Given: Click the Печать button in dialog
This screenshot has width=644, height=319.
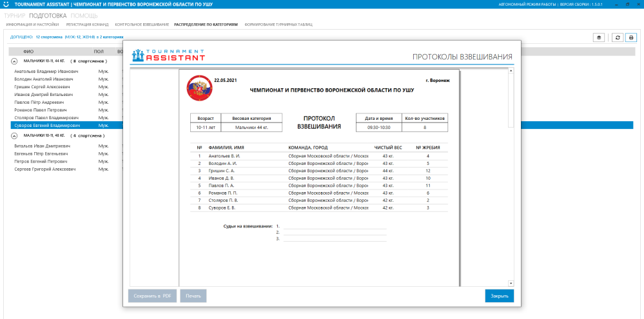Looking at the screenshot, I should (193, 296).
